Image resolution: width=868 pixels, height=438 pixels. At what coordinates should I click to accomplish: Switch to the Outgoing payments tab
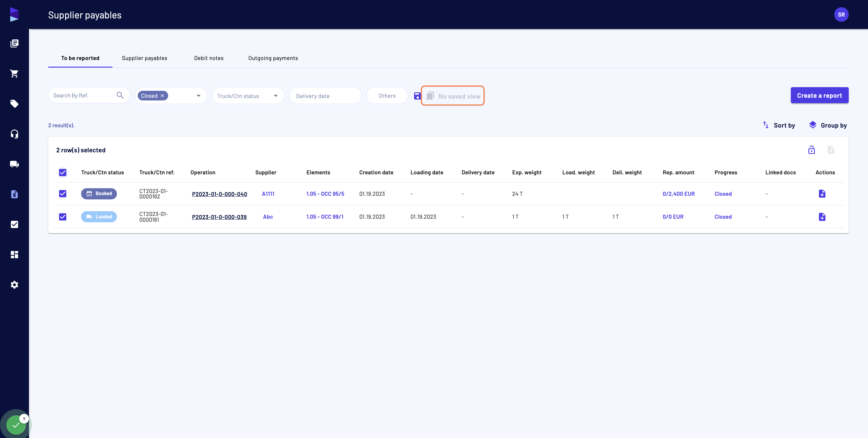273,58
